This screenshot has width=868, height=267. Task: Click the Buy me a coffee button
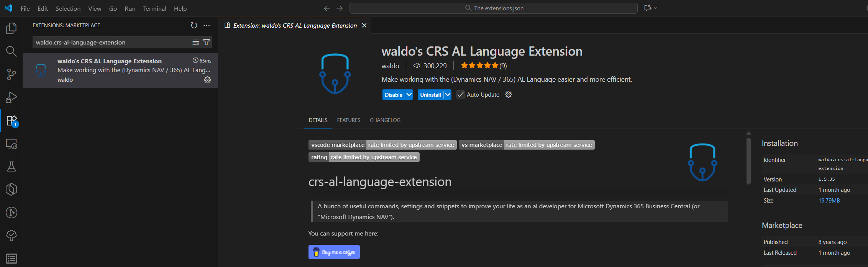[334, 252]
